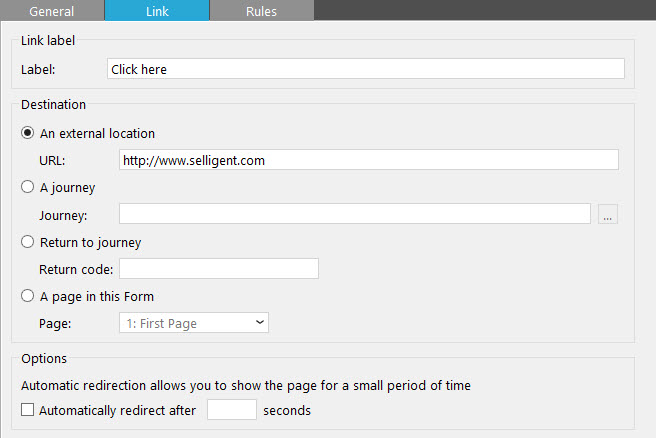Select 'An external location' radio button
656x438 pixels.
click(28, 133)
